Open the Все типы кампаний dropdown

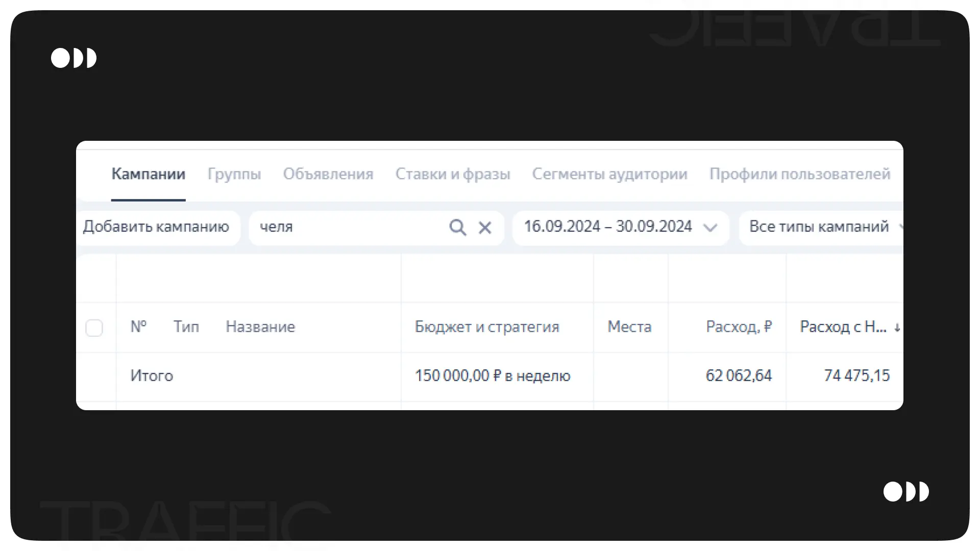[819, 227]
